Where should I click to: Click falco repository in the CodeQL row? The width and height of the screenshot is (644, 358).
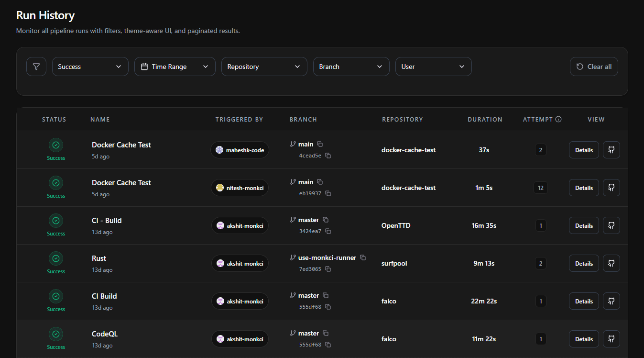pyautogui.click(x=389, y=339)
